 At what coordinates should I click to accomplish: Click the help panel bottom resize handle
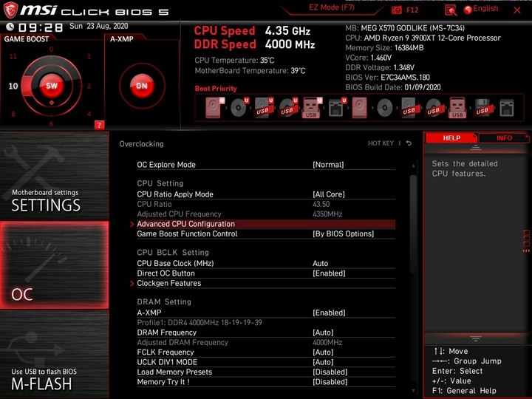point(476,338)
